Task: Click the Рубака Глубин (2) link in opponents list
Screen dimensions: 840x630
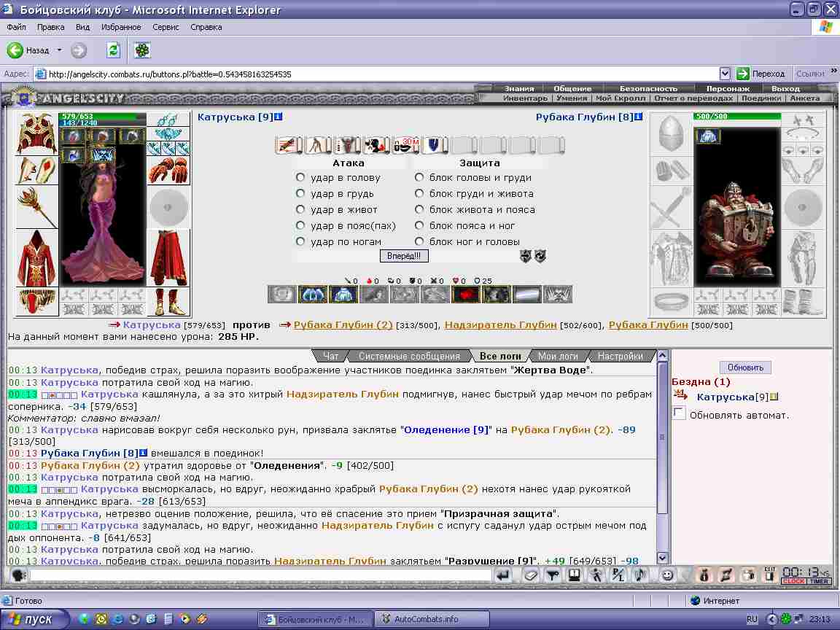Action: pos(343,324)
